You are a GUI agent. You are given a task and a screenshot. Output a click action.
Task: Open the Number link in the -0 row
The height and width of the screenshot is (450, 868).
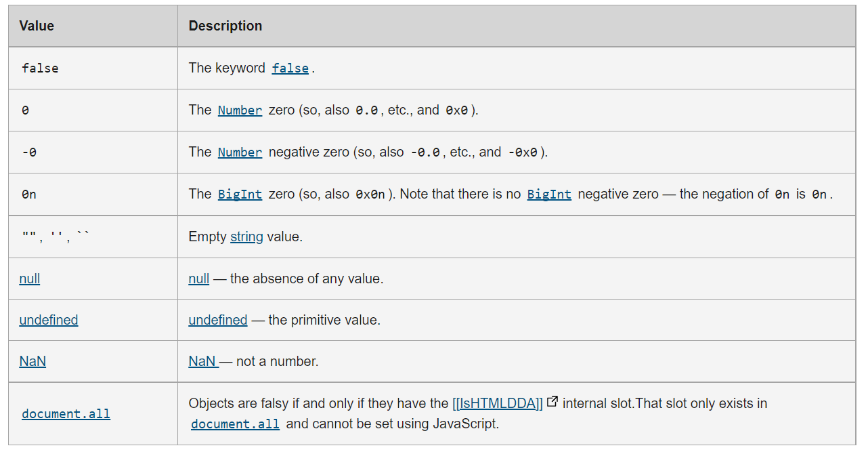point(240,152)
